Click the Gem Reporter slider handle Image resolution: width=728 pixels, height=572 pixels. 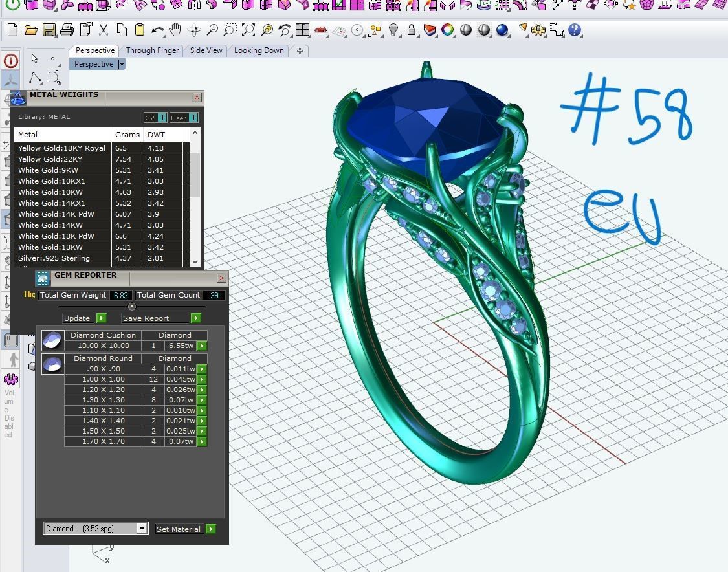pos(132,307)
